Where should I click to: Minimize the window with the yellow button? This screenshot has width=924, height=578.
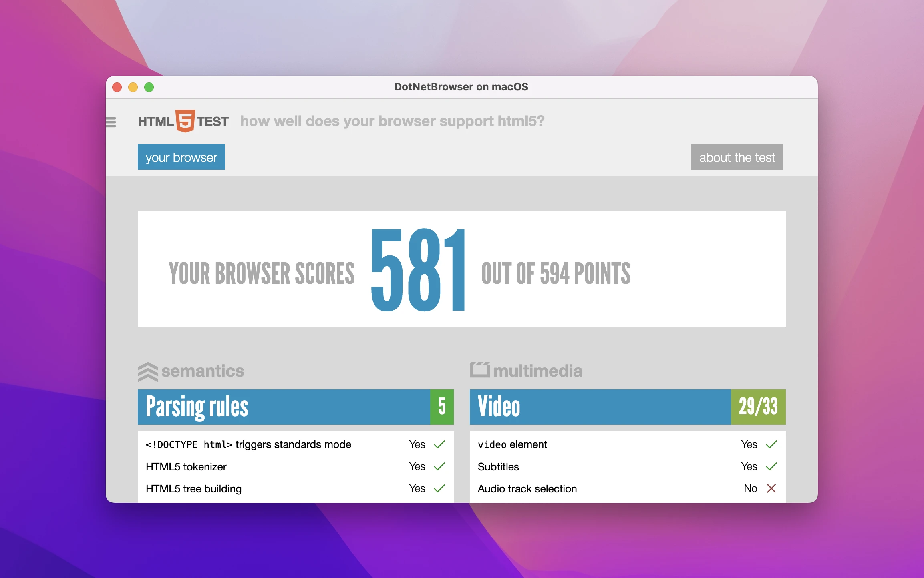point(133,87)
